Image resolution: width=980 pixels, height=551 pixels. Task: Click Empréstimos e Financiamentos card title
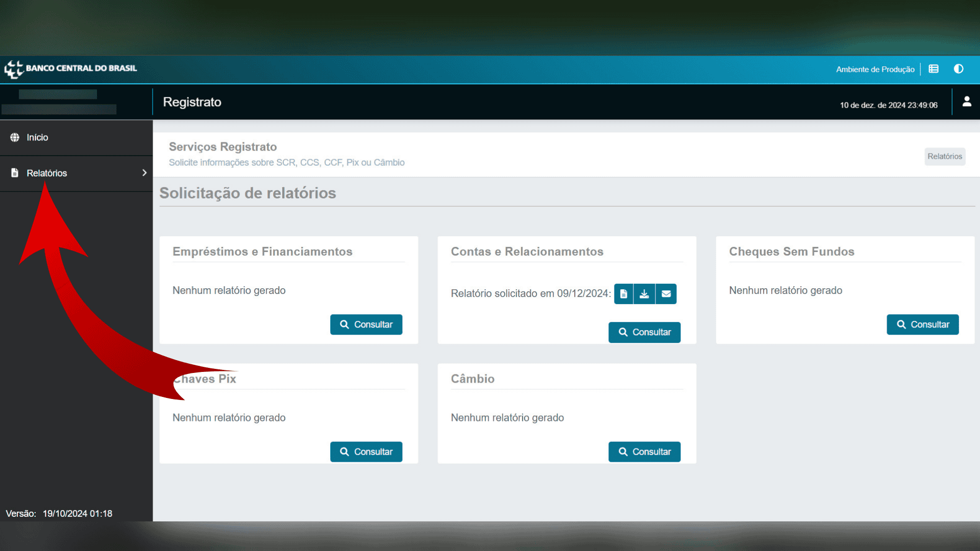coord(262,252)
